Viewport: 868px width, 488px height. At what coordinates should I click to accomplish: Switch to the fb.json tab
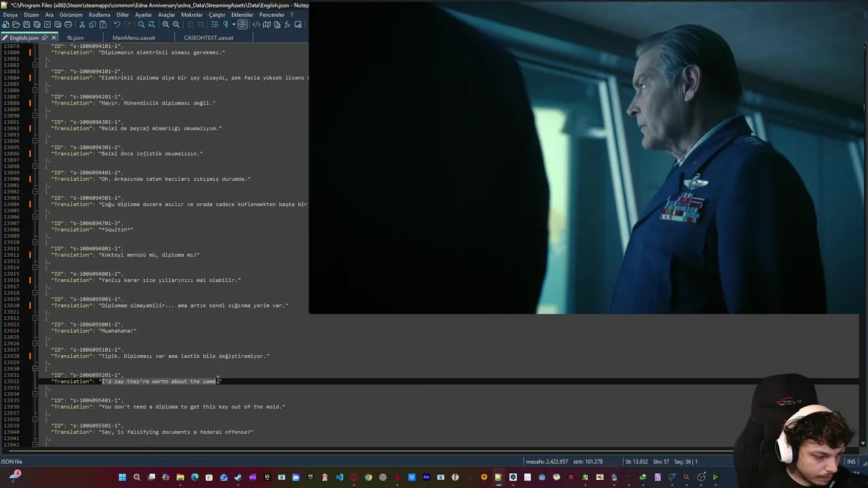(x=75, y=38)
